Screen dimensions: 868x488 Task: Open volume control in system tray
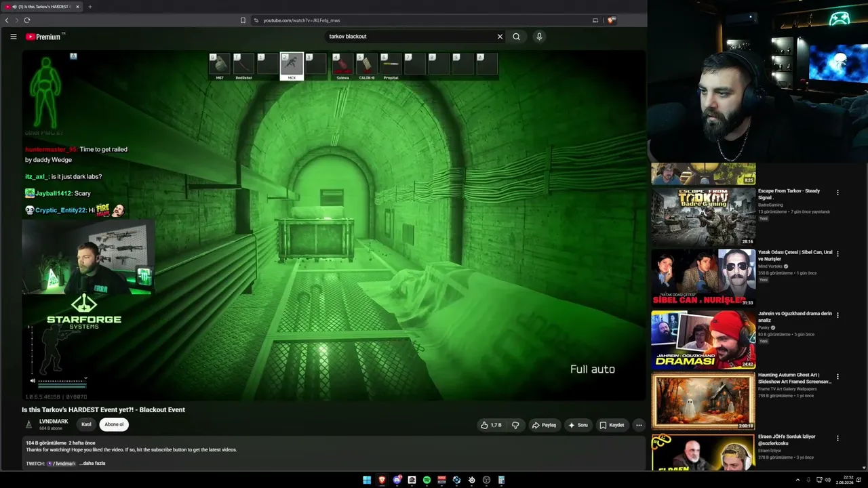(827, 480)
